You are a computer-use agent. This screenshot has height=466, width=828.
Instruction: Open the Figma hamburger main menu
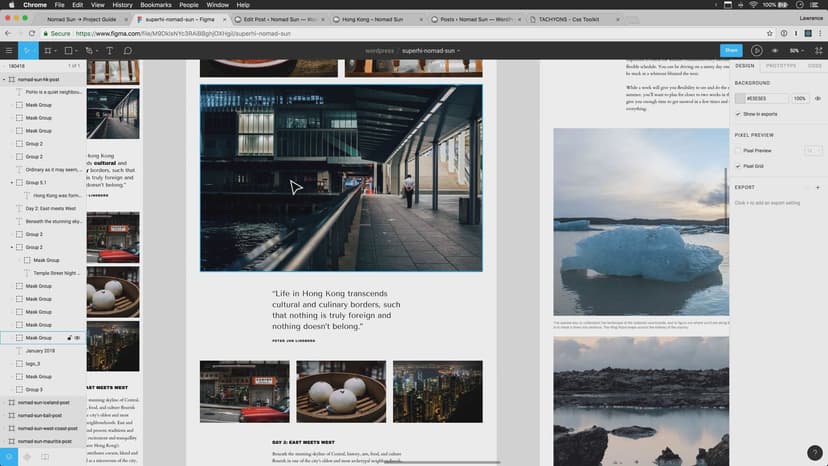[x=9, y=50]
